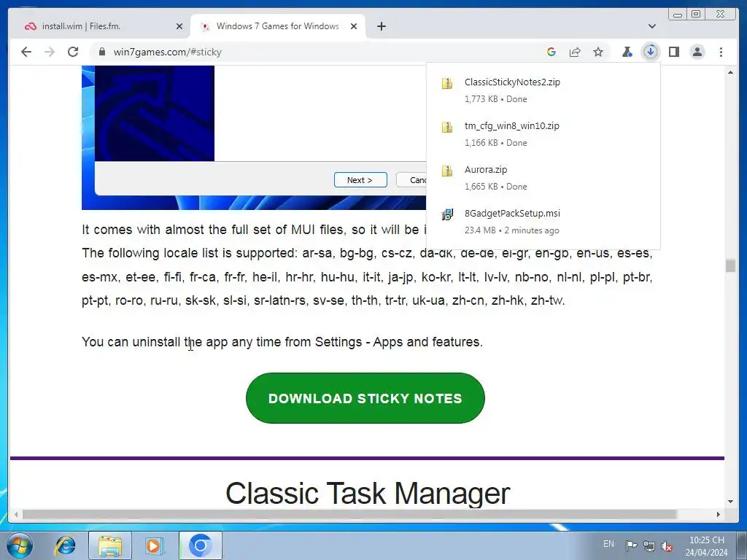Click the 8GadgetPackSetup.msi installer icon
Screen dimensions: 747x560
click(447, 215)
